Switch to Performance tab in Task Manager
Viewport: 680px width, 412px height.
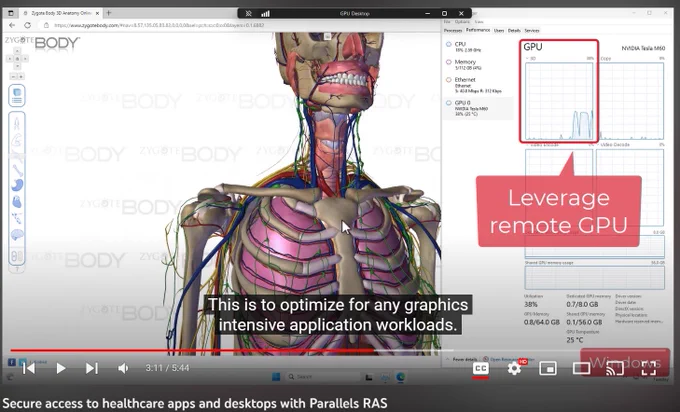tap(477, 30)
